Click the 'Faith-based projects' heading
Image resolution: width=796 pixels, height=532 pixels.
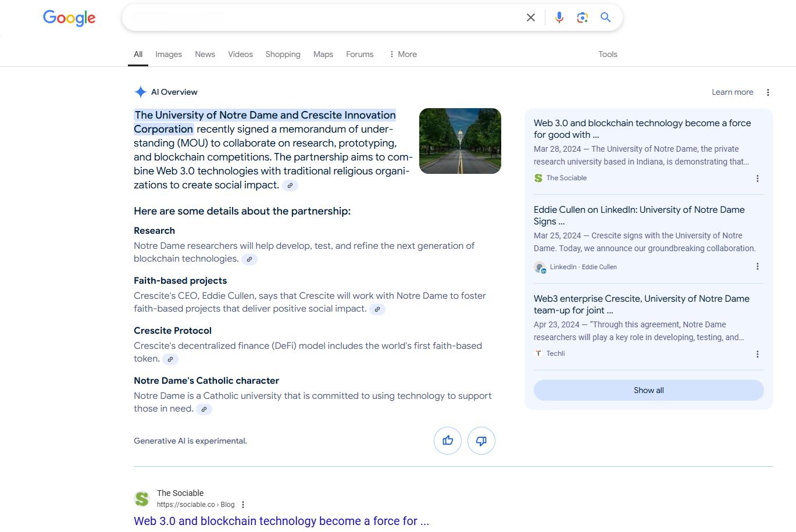pos(180,281)
